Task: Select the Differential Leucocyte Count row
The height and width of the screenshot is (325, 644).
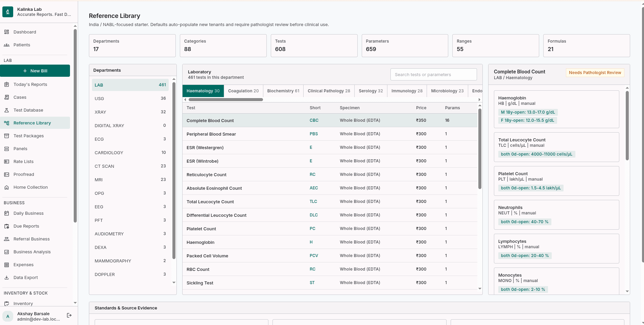Action: point(330,215)
